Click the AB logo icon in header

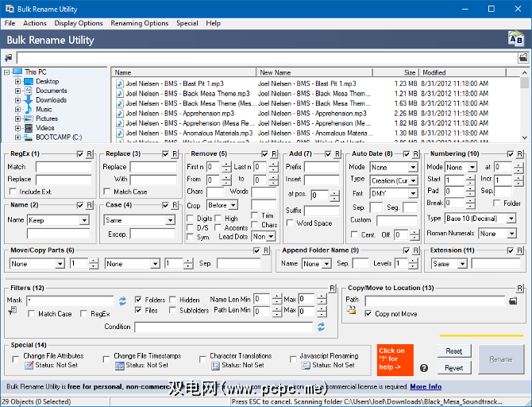click(x=515, y=39)
